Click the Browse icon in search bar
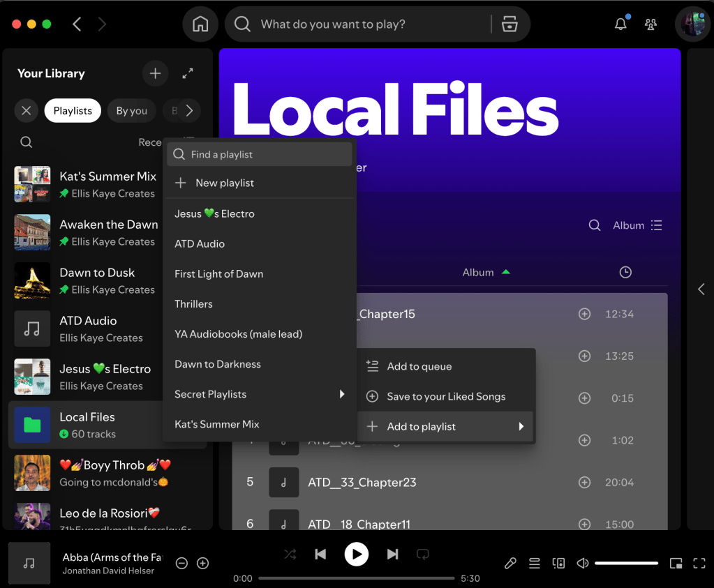This screenshot has width=714, height=588. pyautogui.click(x=510, y=24)
